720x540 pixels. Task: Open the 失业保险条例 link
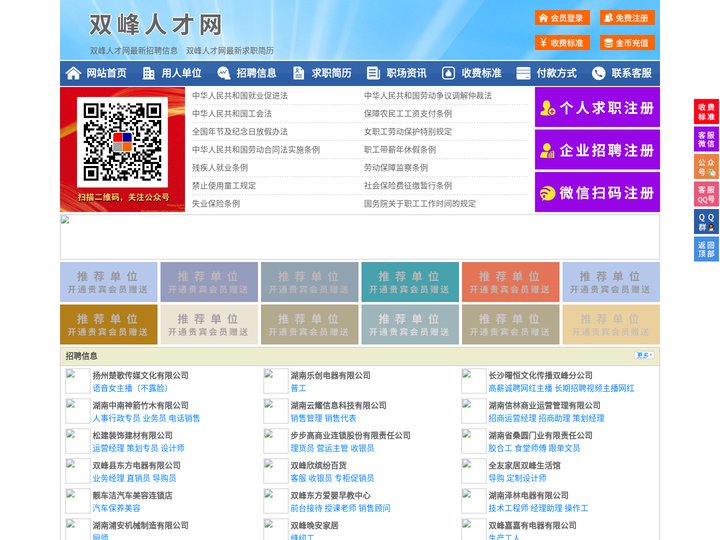tap(216, 203)
